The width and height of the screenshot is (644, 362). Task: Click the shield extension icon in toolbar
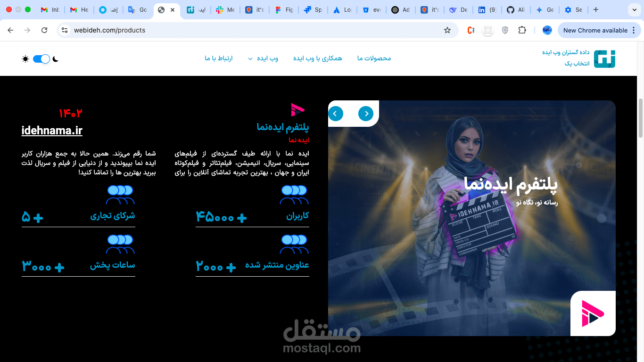[505, 30]
